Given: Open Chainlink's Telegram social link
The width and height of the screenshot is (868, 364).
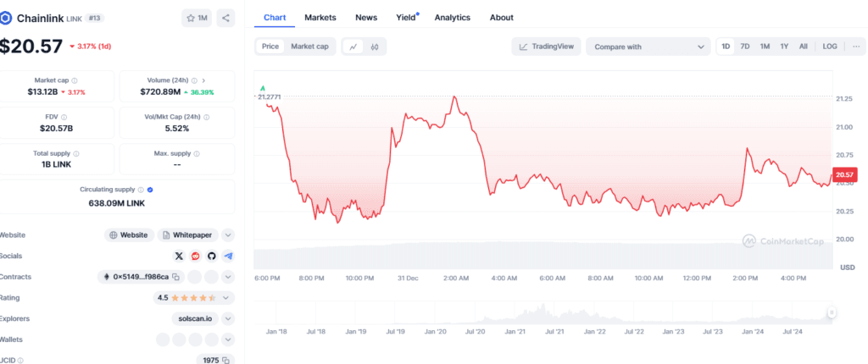Looking at the screenshot, I should (x=228, y=256).
